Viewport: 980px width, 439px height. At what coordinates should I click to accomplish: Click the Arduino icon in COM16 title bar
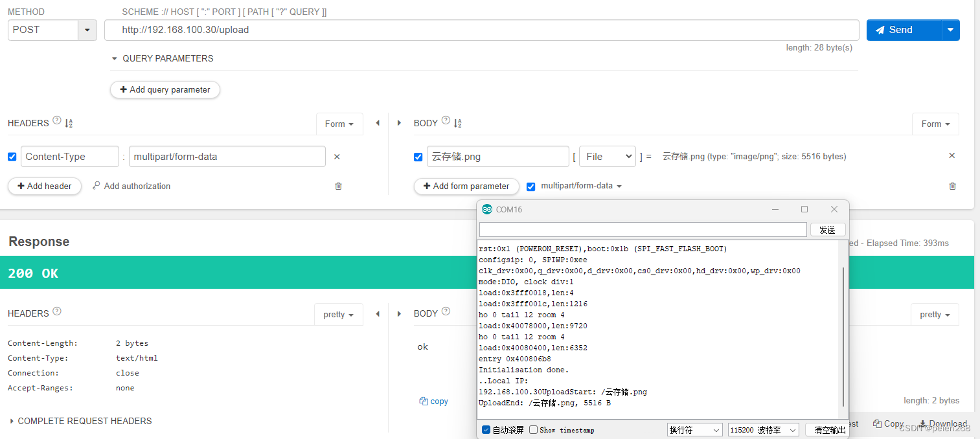point(487,209)
